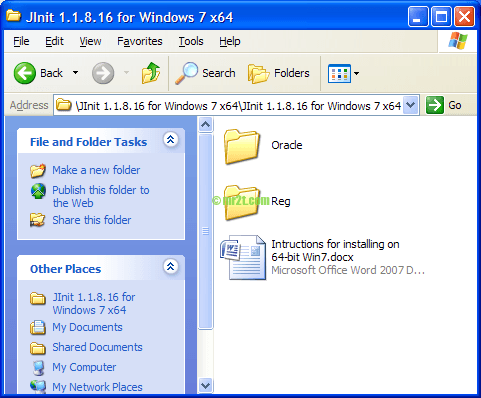Open the Tools menu
Viewport: 481px width, 398px height.
pos(191,41)
